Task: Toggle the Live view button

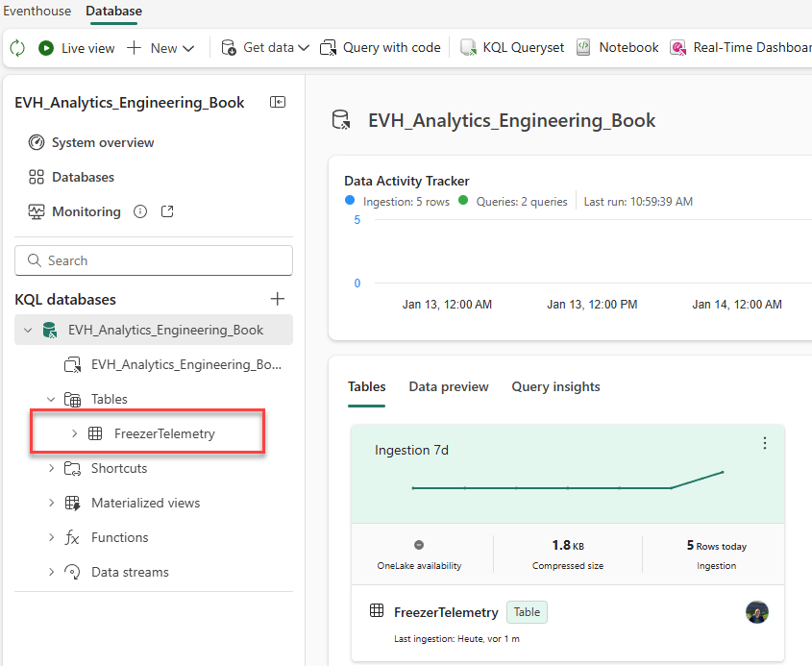Action: pos(77,48)
